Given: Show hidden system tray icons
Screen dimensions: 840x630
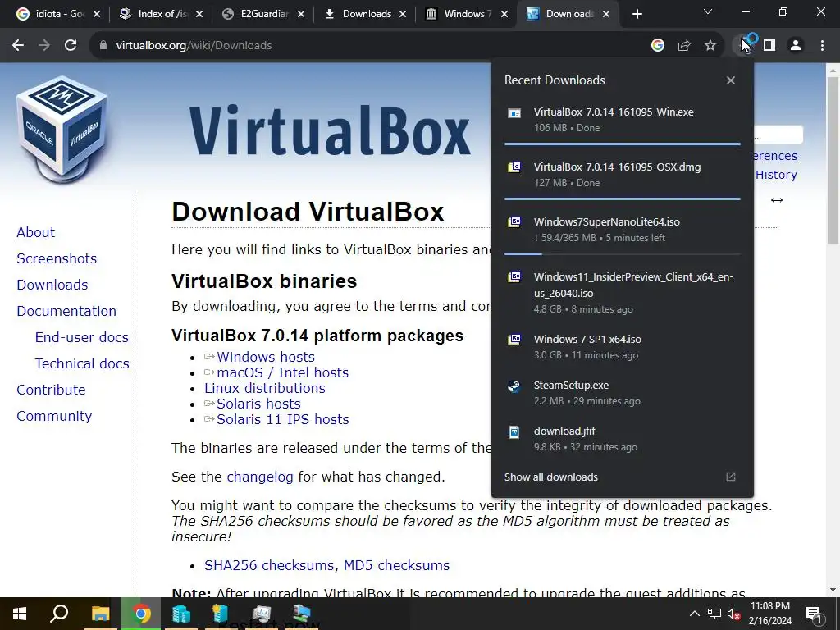Looking at the screenshot, I should pos(694,614).
